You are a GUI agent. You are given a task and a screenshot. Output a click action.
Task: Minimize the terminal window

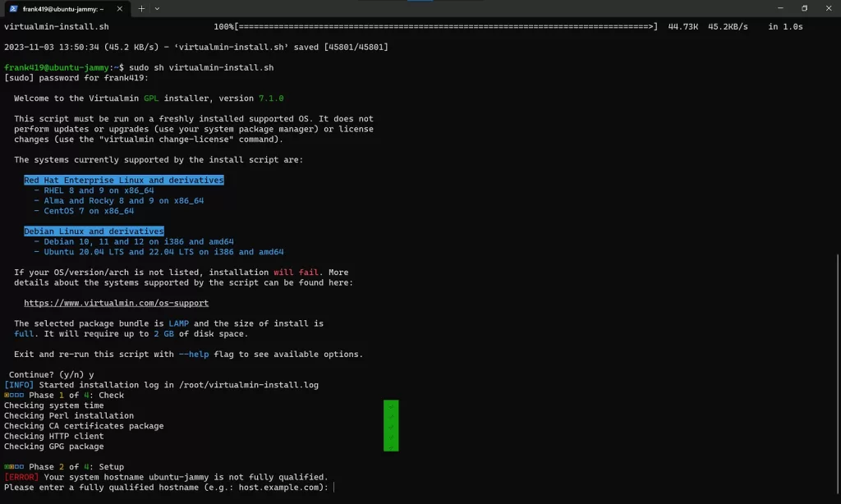pyautogui.click(x=777, y=8)
